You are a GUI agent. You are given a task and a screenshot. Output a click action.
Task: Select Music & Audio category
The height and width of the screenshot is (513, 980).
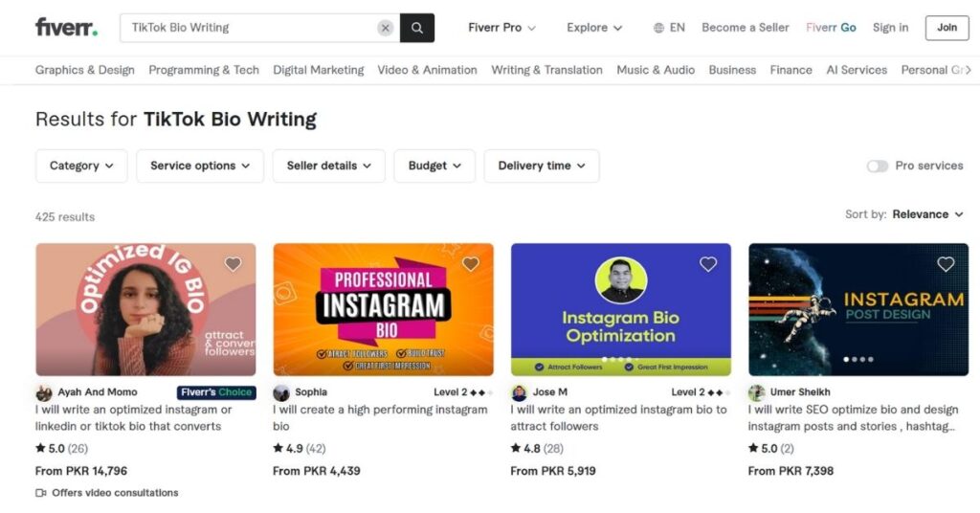656,70
